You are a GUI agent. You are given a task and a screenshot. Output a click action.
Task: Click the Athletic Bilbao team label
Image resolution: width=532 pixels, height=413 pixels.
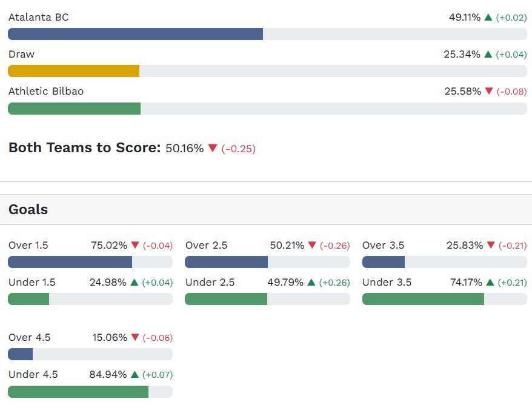click(46, 92)
